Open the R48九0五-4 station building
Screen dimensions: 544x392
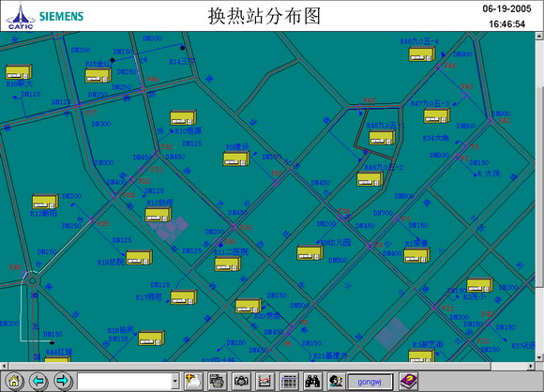[421, 54]
